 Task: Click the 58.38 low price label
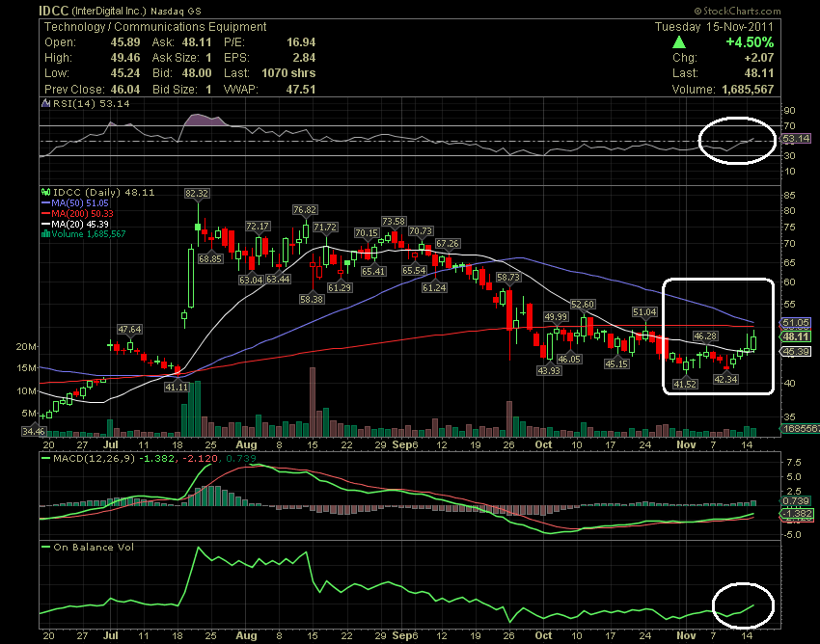point(312,299)
